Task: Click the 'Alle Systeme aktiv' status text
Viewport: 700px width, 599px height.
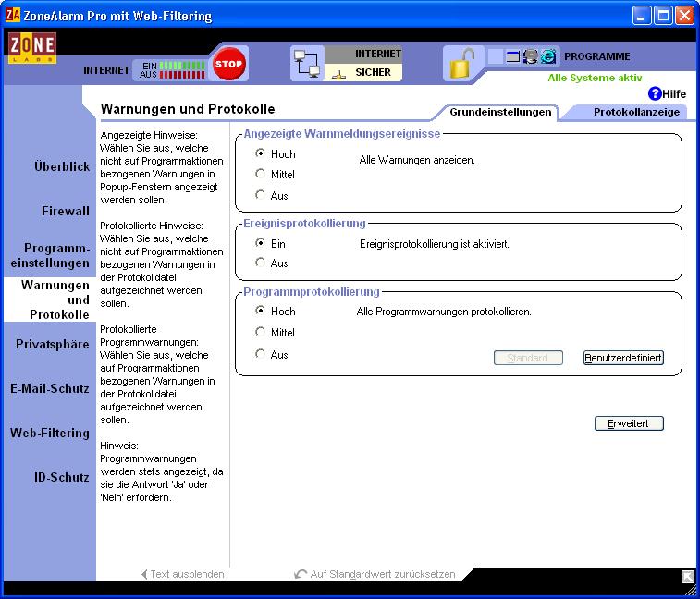Action: (x=595, y=78)
